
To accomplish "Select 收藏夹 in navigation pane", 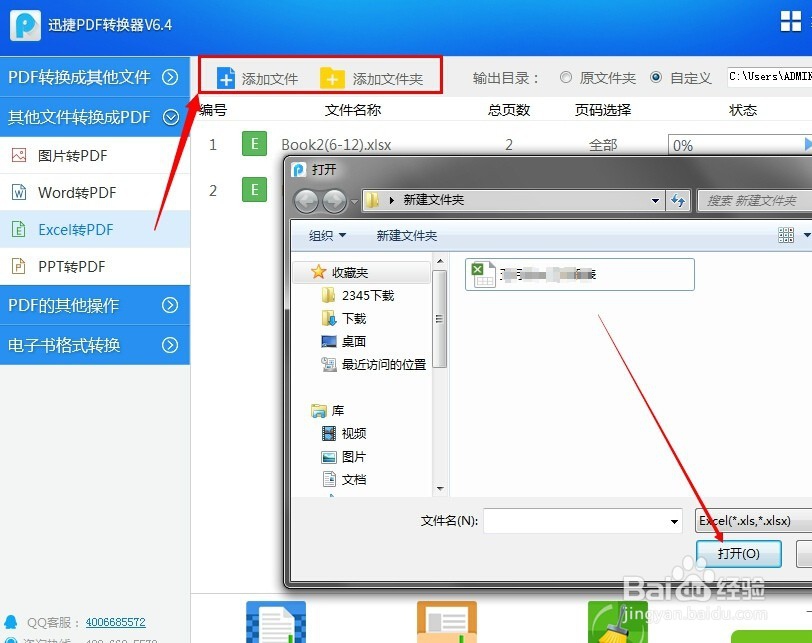I will tap(361, 272).
